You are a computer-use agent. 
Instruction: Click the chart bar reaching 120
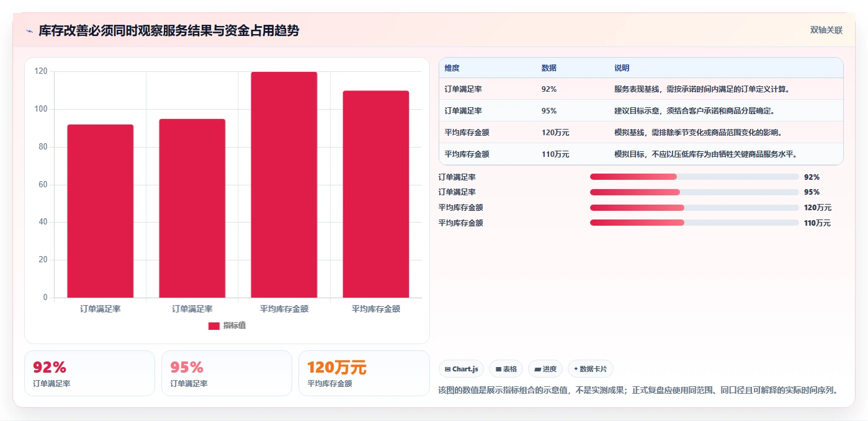pos(284,185)
